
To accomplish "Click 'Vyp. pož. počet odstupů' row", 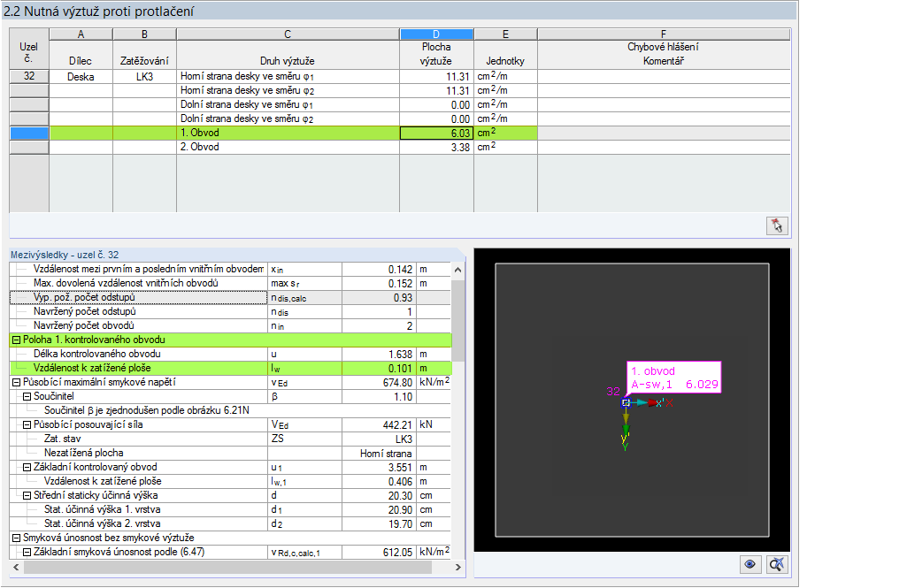I will point(230,298).
